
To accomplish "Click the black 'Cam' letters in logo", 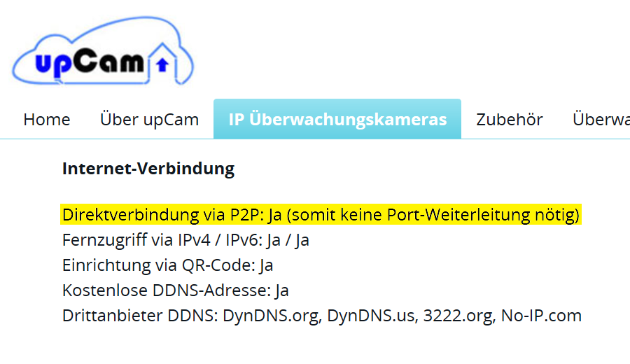I will pos(105,61).
